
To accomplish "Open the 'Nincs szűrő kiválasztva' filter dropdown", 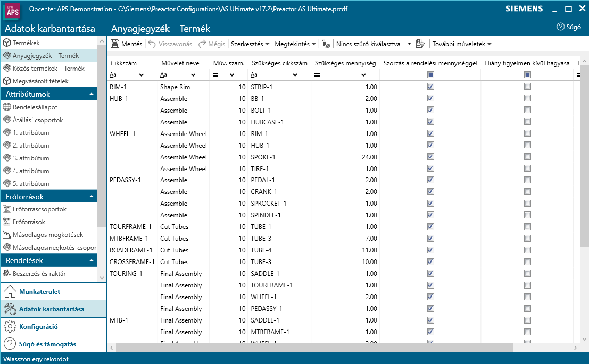I will [x=409, y=44].
